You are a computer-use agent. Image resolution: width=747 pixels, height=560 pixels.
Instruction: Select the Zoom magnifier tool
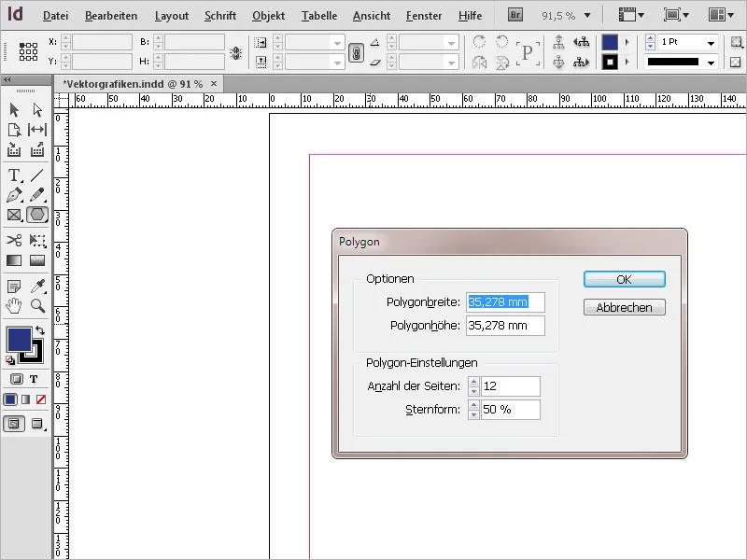click(x=37, y=306)
